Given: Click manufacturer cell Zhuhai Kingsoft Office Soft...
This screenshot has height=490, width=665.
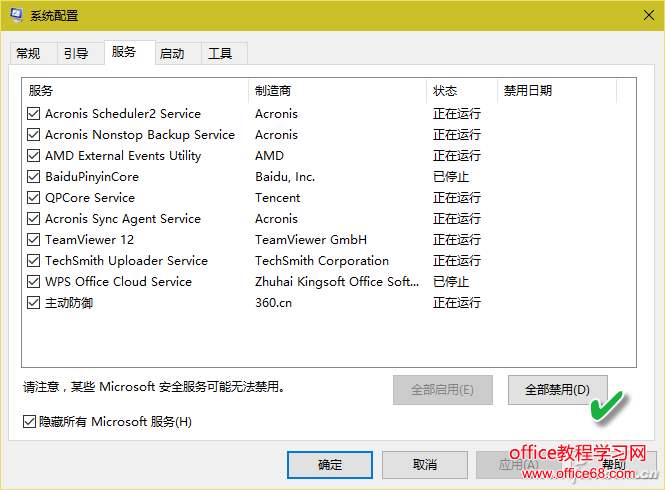Looking at the screenshot, I should click(x=337, y=282).
